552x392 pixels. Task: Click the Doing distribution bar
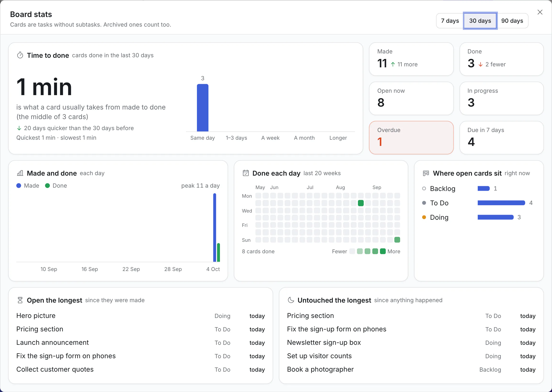pyautogui.click(x=495, y=217)
